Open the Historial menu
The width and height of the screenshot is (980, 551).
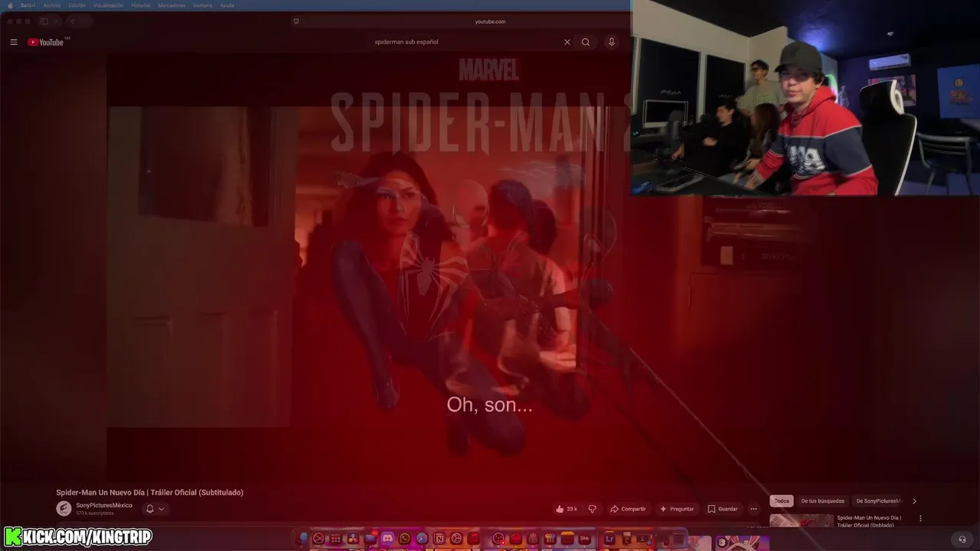(141, 5)
